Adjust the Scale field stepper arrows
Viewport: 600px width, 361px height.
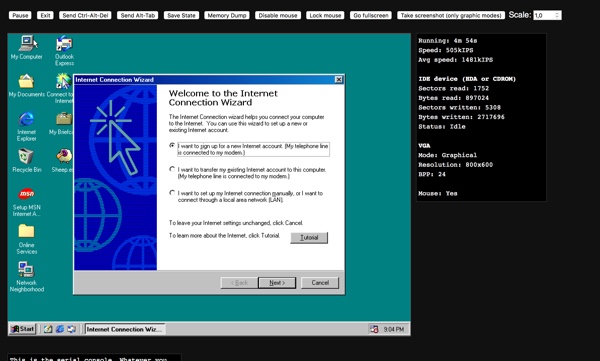[558, 15]
